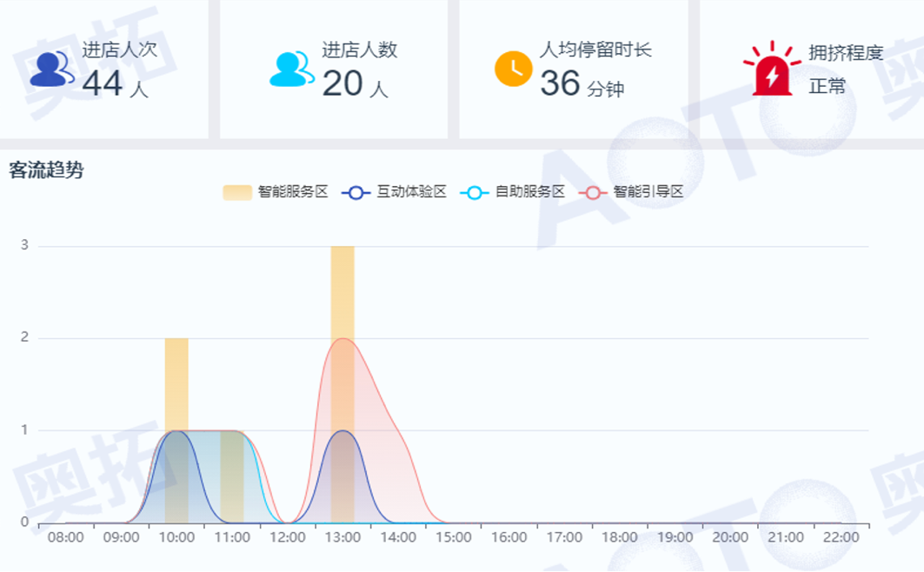
Task: Click the tall 智能服务区 bar at 10:00
Action: (x=176, y=430)
